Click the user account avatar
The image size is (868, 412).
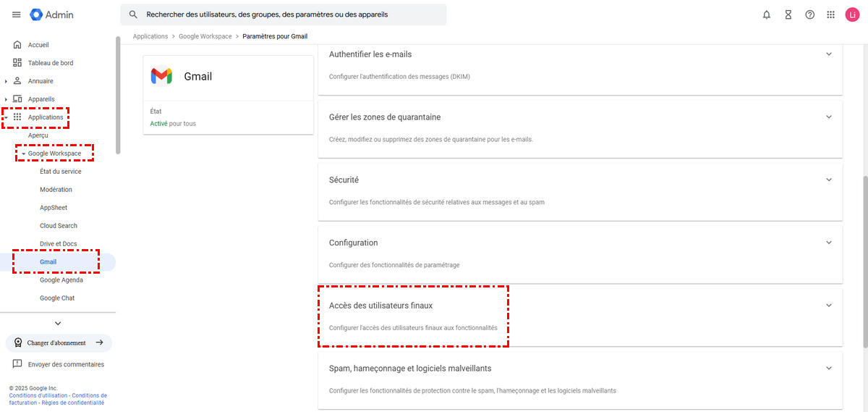point(851,14)
